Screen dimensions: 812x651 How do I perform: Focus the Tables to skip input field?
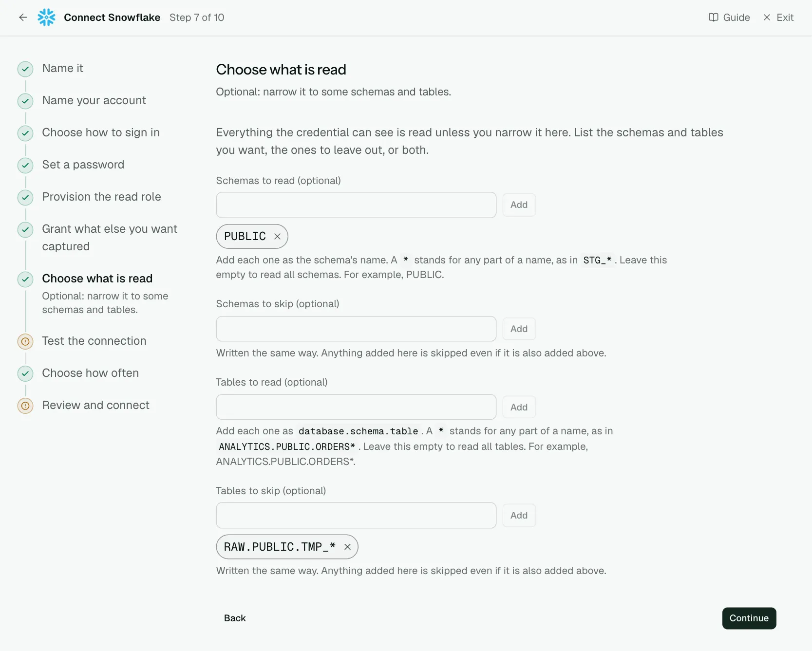[x=356, y=515]
